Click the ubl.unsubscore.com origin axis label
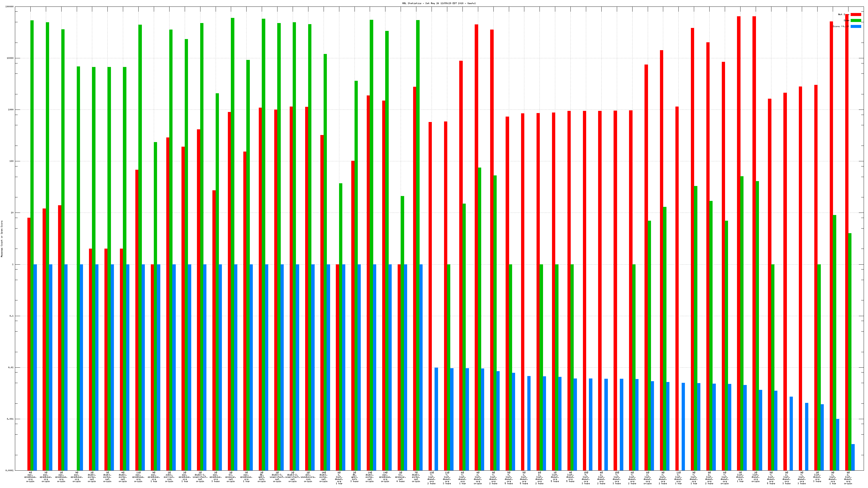 tap(308, 477)
